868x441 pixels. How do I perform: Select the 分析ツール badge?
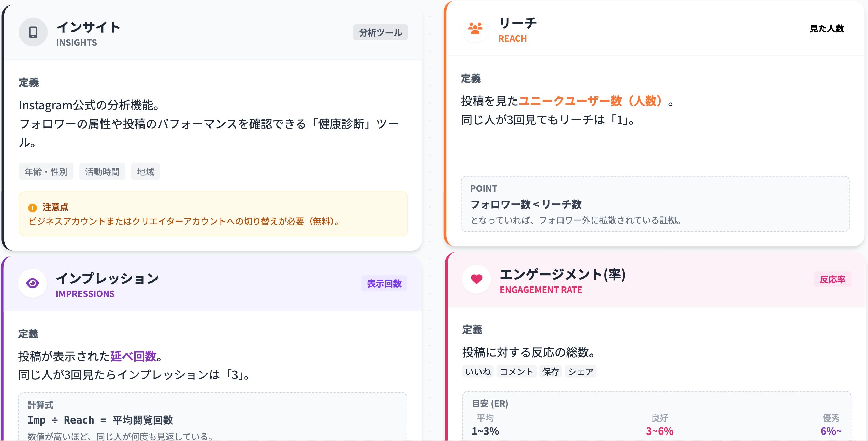(380, 32)
